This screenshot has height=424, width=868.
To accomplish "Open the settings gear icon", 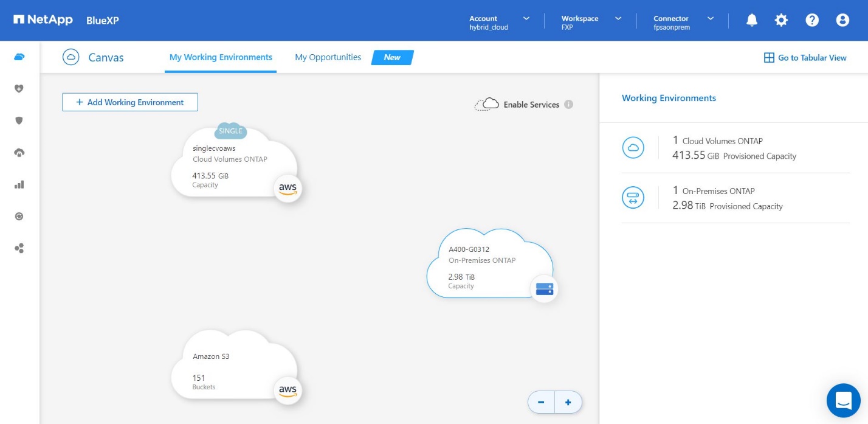I will point(781,20).
